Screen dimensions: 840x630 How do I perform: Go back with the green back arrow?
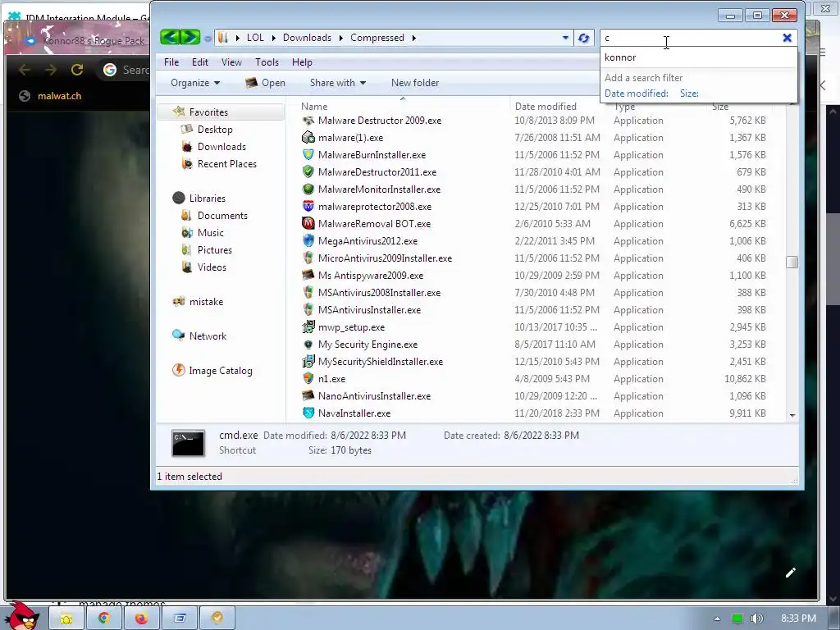click(170, 37)
